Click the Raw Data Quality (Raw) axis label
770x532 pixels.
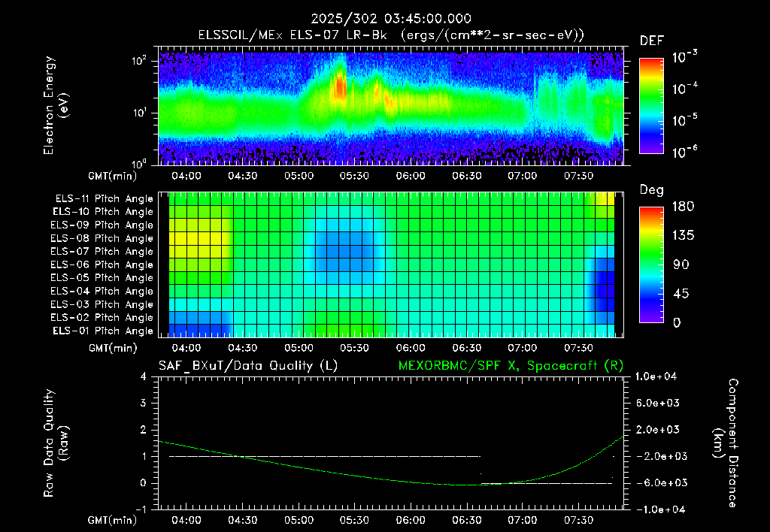click(x=56, y=443)
